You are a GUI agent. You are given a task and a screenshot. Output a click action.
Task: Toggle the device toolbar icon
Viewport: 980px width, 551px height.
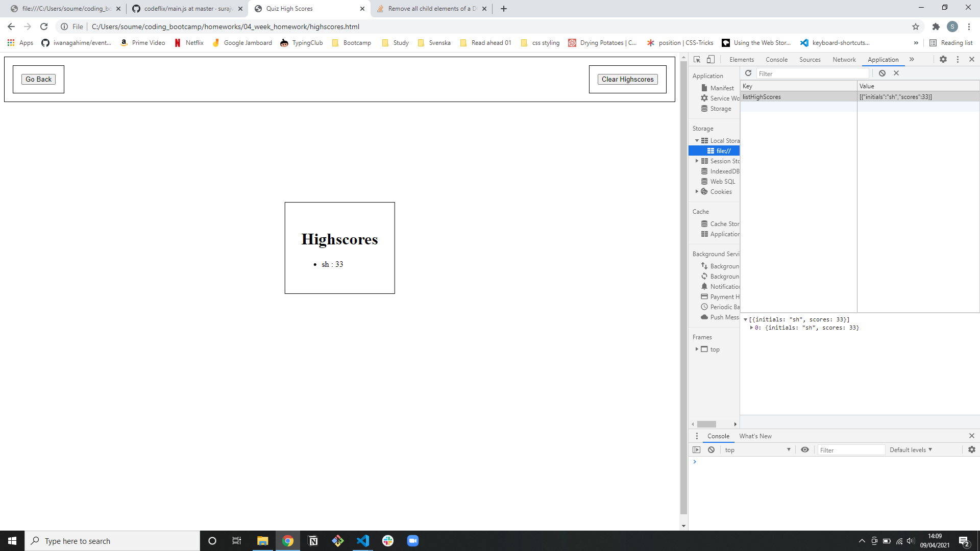pos(710,60)
